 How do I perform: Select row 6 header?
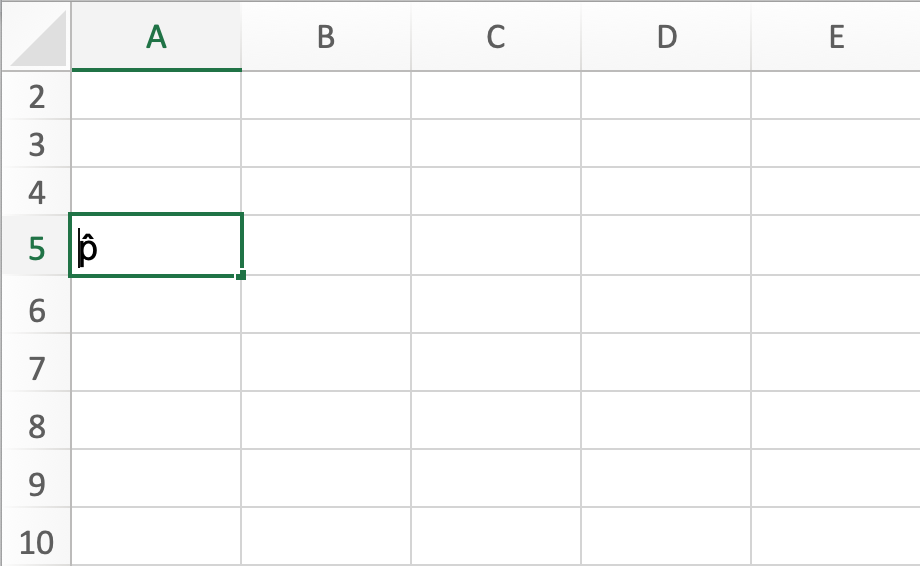point(36,304)
